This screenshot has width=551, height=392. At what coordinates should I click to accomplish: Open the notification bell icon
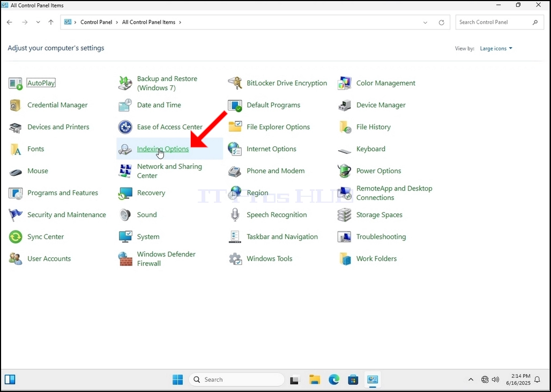pos(537,380)
